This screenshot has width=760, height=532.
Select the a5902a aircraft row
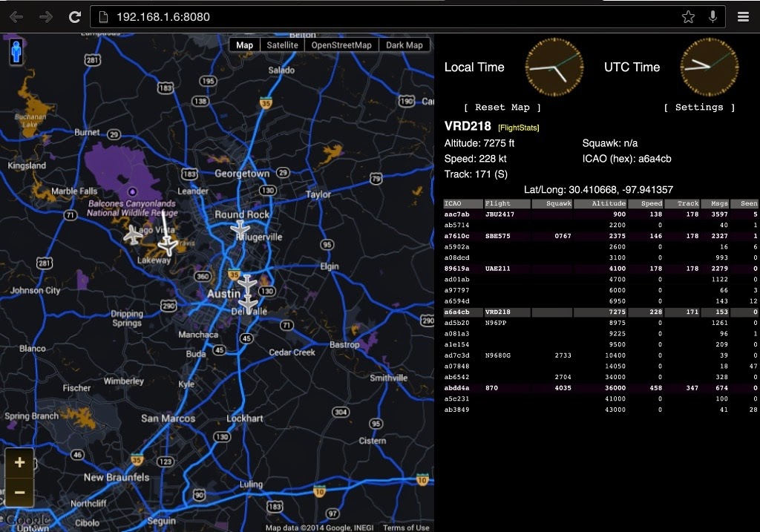tap(601, 246)
